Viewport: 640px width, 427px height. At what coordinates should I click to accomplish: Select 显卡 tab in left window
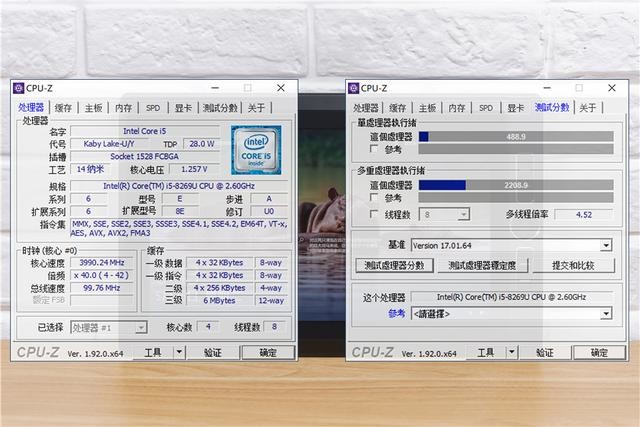[x=183, y=108]
